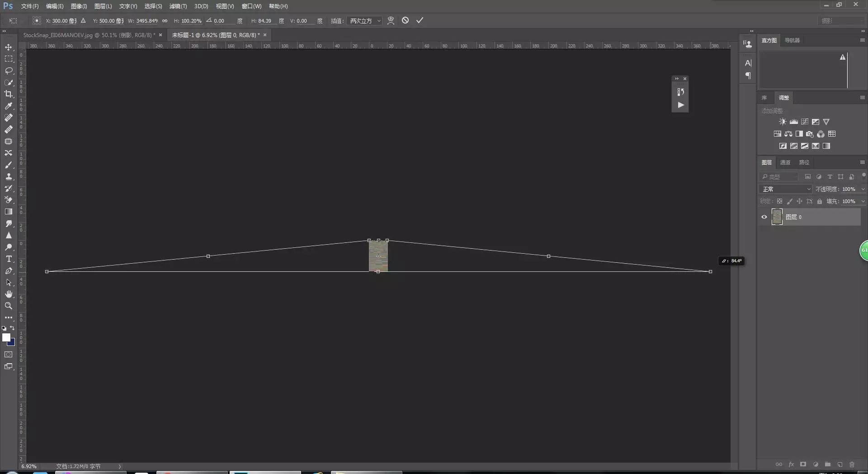Open blend mode dropdown 正常

[785, 189]
